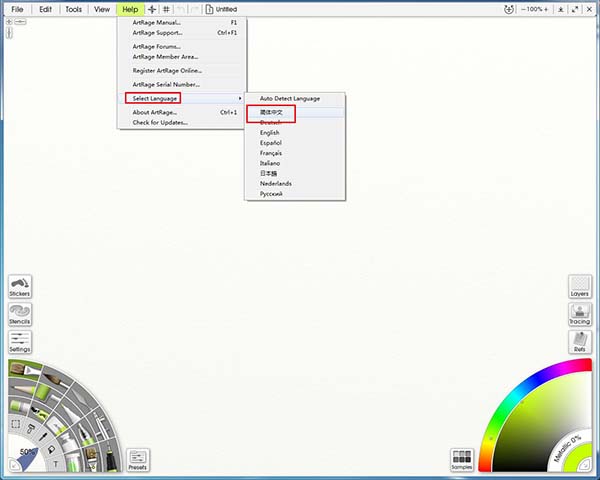Click Check for Updates entry

(x=160, y=123)
